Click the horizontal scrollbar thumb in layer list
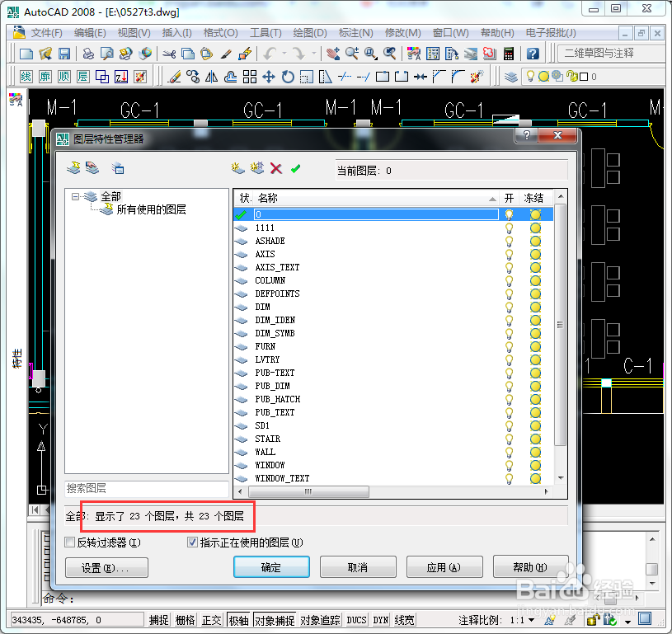 tap(308, 491)
